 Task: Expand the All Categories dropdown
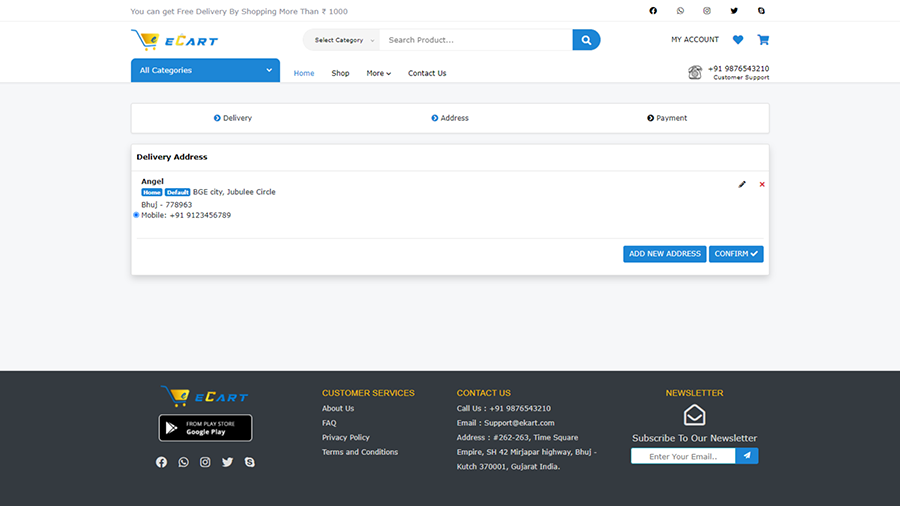(205, 70)
